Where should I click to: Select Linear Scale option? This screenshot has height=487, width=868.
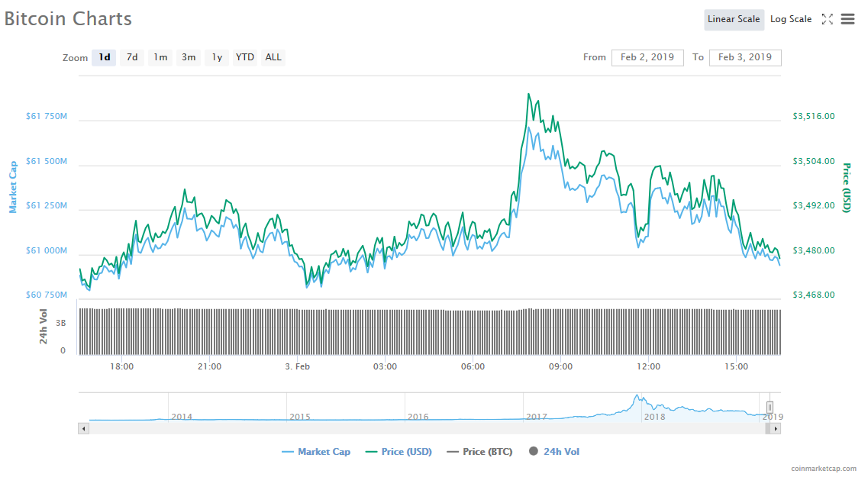(734, 19)
